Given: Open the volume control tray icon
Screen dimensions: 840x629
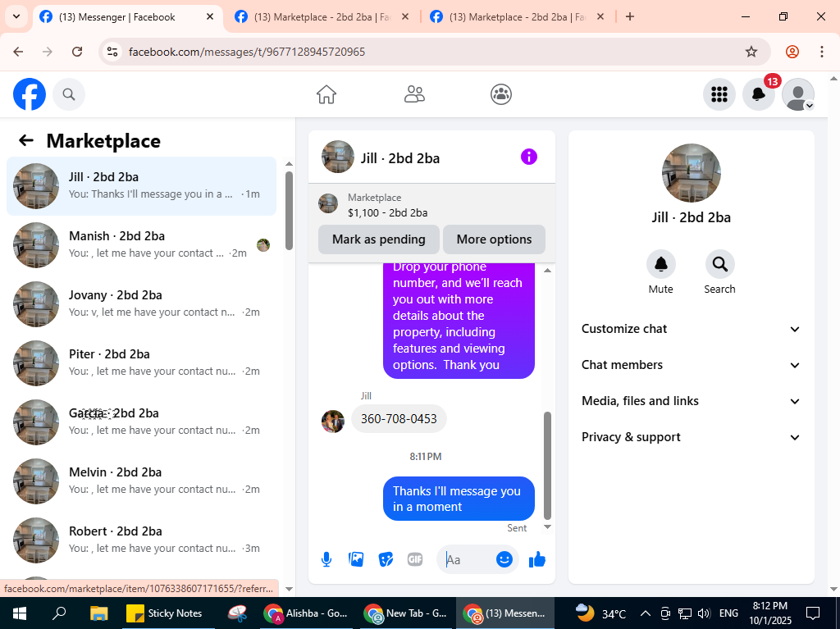Looking at the screenshot, I should click(x=704, y=613).
